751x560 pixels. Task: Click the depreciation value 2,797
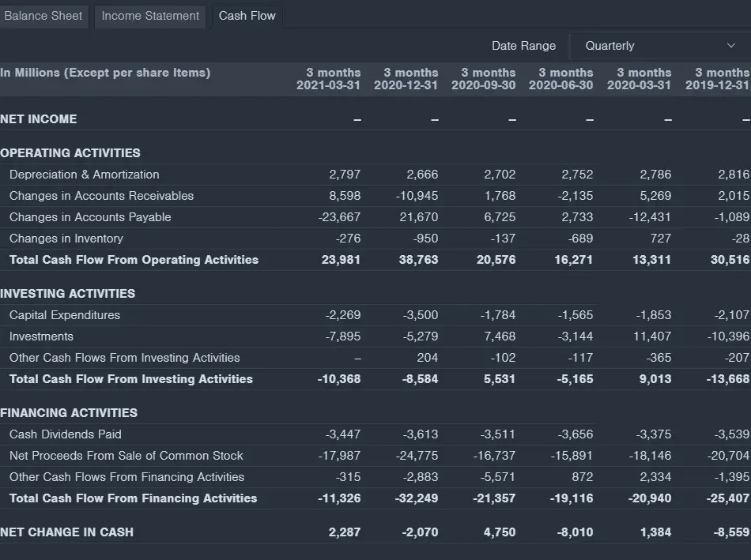pos(345,175)
